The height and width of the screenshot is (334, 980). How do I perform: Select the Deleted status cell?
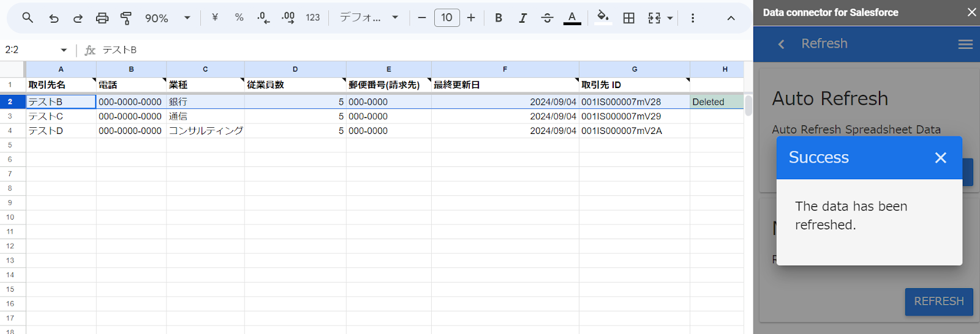tap(717, 102)
